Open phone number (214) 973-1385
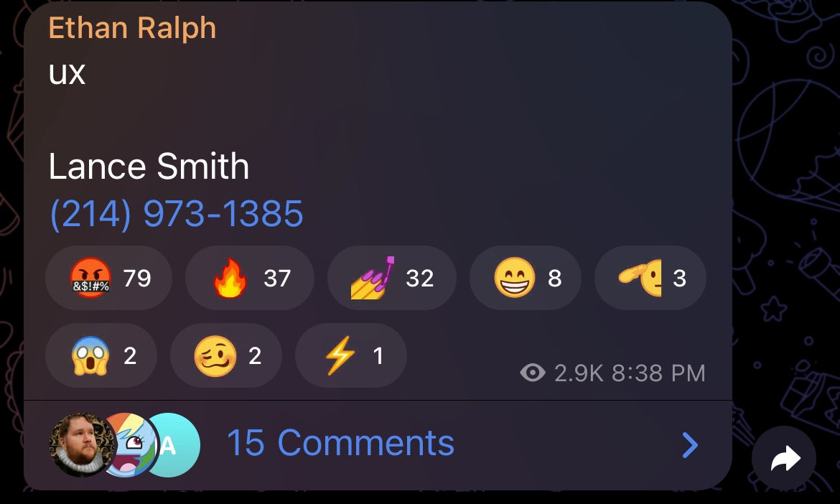The width and height of the screenshot is (840, 504). coord(176,214)
